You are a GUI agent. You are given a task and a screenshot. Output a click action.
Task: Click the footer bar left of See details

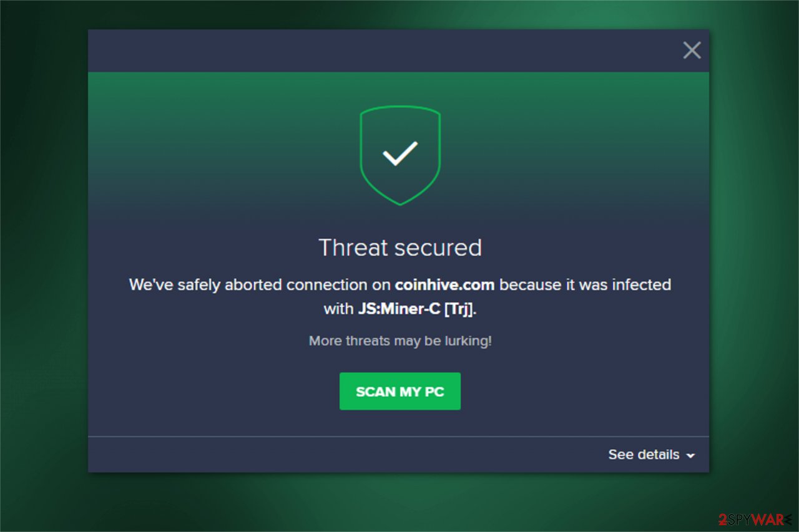pyautogui.click(x=343, y=455)
